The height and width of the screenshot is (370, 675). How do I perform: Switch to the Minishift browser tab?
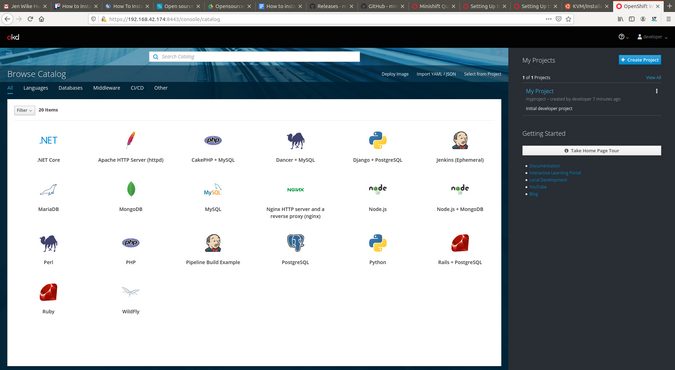pyautogui.click(x=433, y=6)
